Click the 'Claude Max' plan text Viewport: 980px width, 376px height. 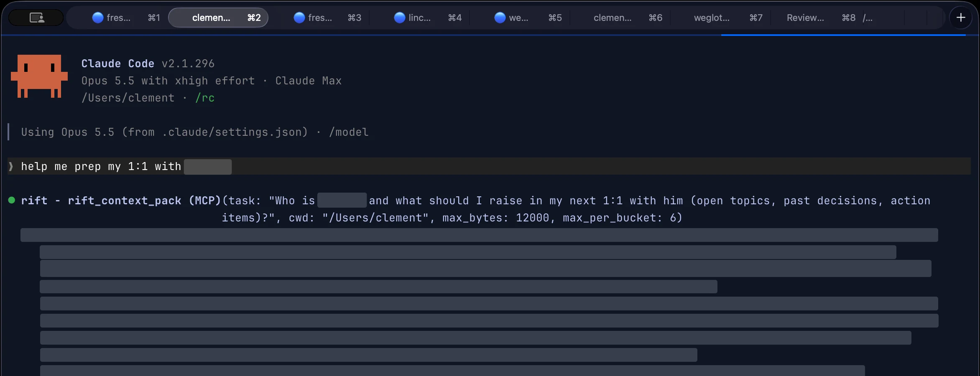[x=309, y=81]
